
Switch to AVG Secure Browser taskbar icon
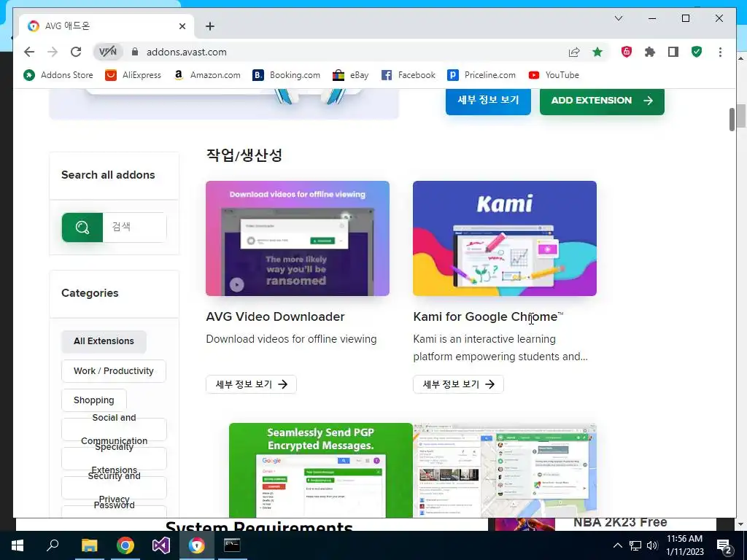(197, 545)
